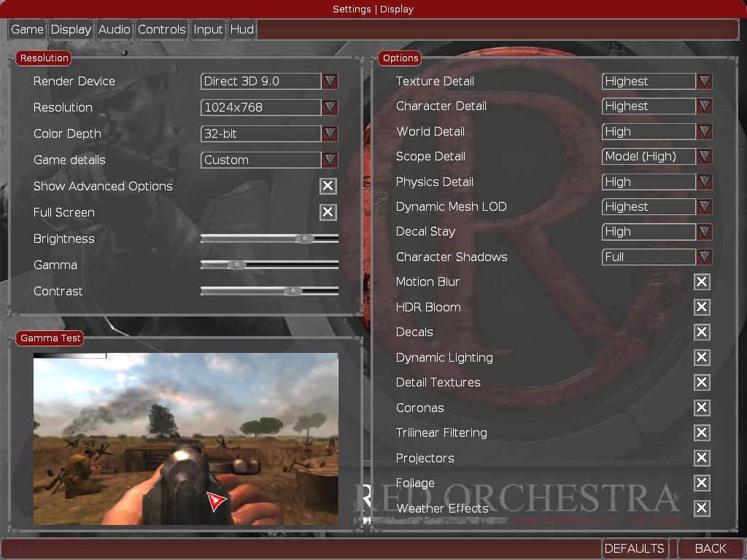The height and width of the screenshot is (560, 747).
Task: Click the Gamma Test panel header label
Action: click(x=50, y=338)
